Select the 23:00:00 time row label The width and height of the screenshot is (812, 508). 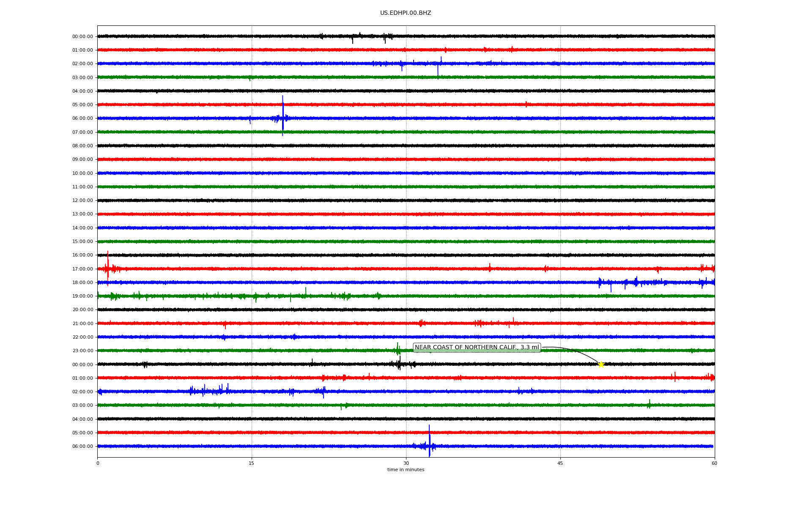click(x=82, y=351)
